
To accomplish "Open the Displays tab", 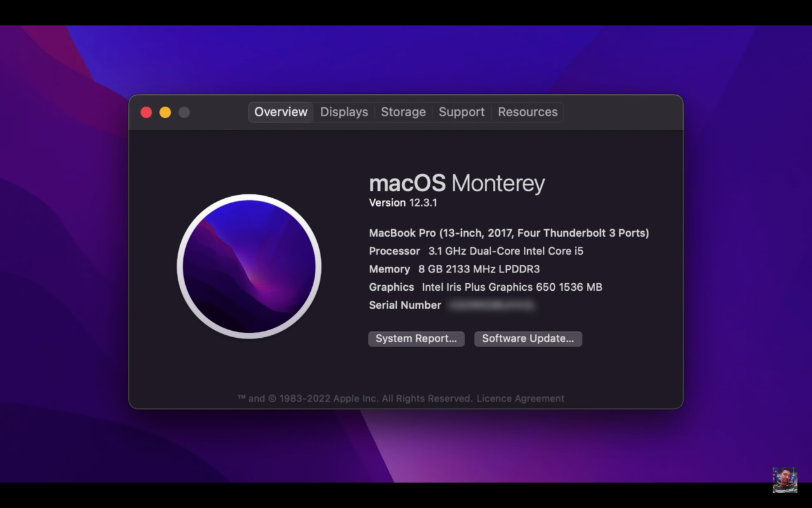I will [344, 112].
